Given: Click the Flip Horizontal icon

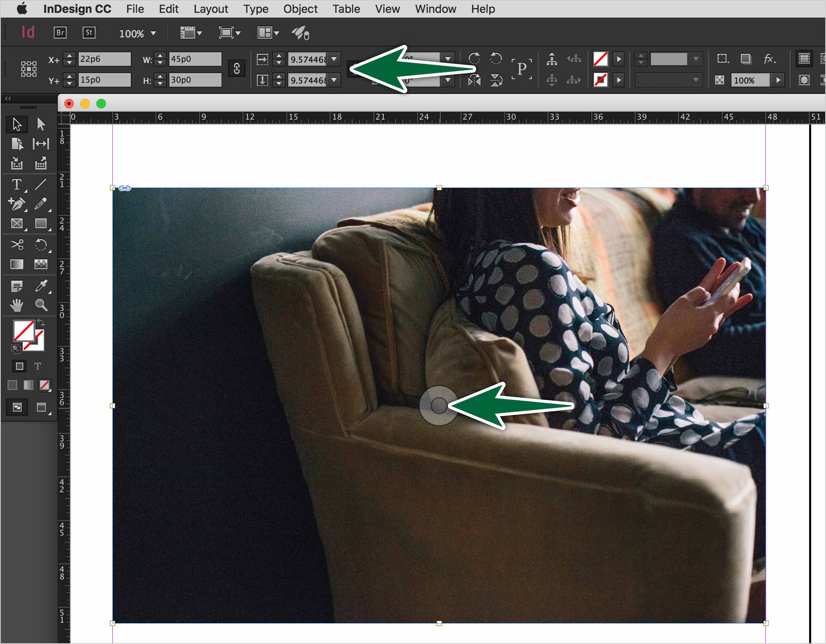Looking at the screenshot, I should (x=474, y=80).
